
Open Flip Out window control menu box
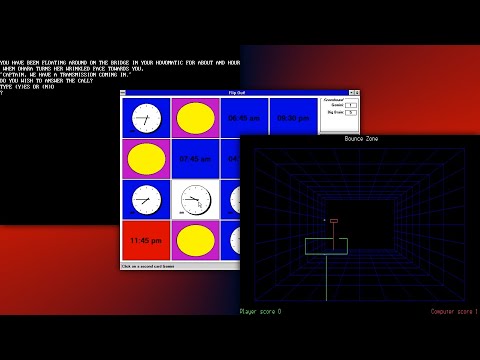pos(123,93)
